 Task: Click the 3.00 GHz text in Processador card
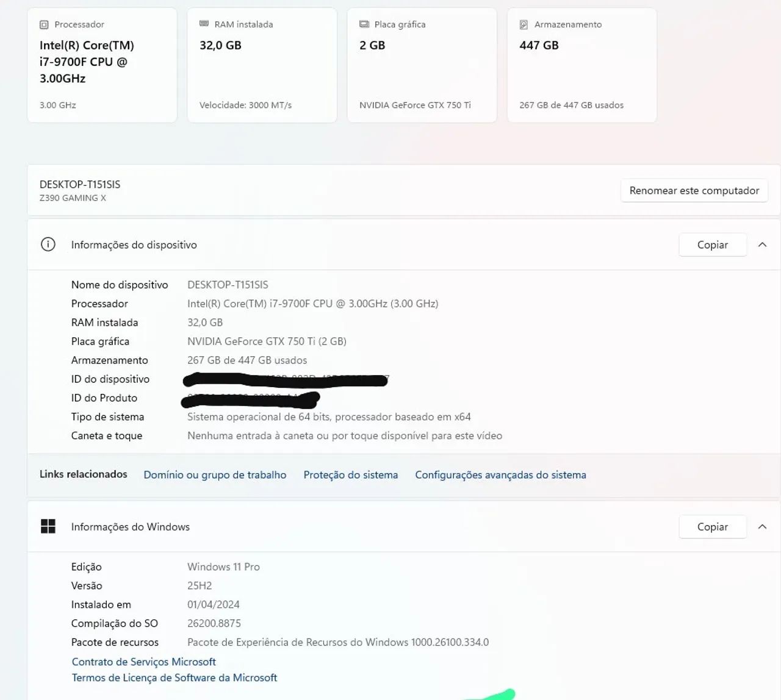(58, 105)
